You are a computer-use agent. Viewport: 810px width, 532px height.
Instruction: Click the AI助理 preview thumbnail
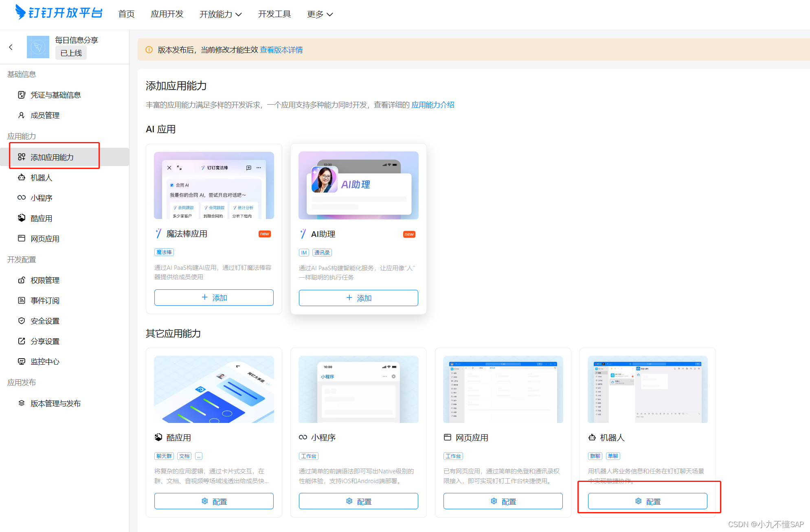coord(358,186)
